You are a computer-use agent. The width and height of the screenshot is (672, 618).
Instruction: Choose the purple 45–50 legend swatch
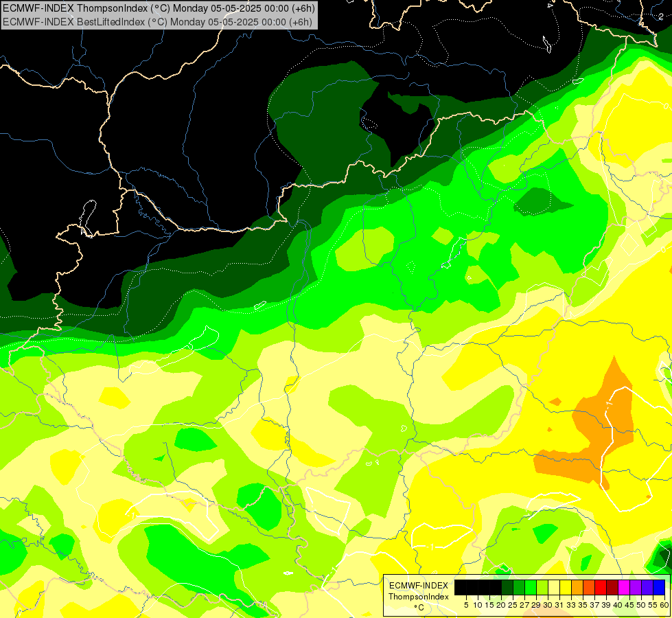(636, 587)
